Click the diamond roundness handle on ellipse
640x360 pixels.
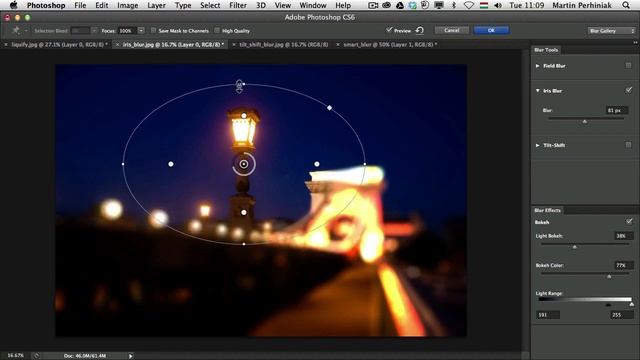pyautogui.click(x=329, y=108)
